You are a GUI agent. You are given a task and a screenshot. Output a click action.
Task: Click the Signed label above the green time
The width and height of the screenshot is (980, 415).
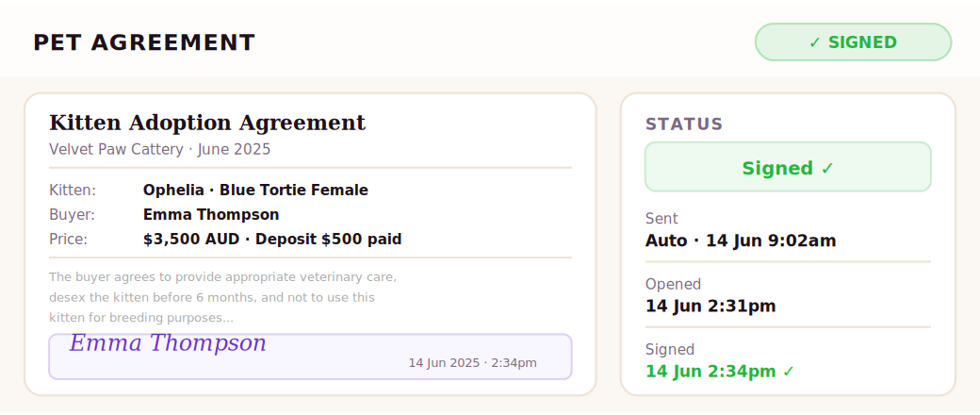(x=670, y=349)
